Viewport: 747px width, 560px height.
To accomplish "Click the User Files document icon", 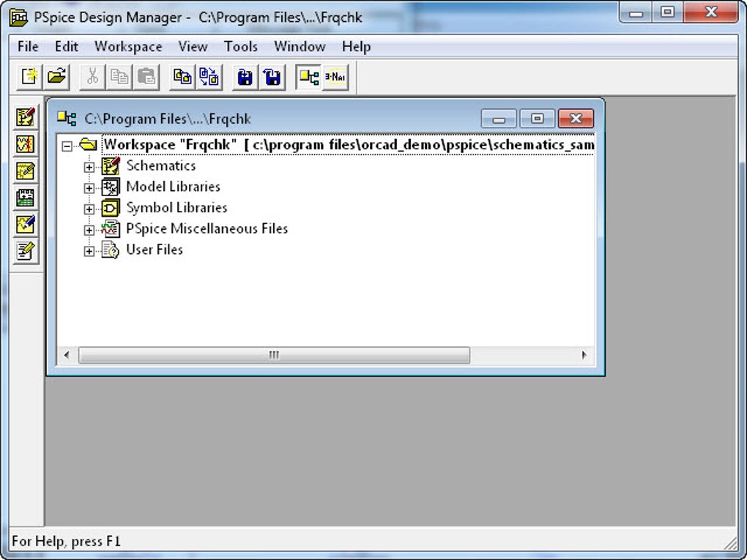I will point(111,250).
